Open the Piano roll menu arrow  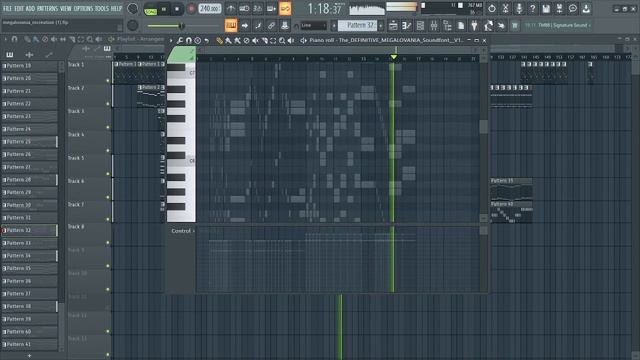(x=171, y=40)
